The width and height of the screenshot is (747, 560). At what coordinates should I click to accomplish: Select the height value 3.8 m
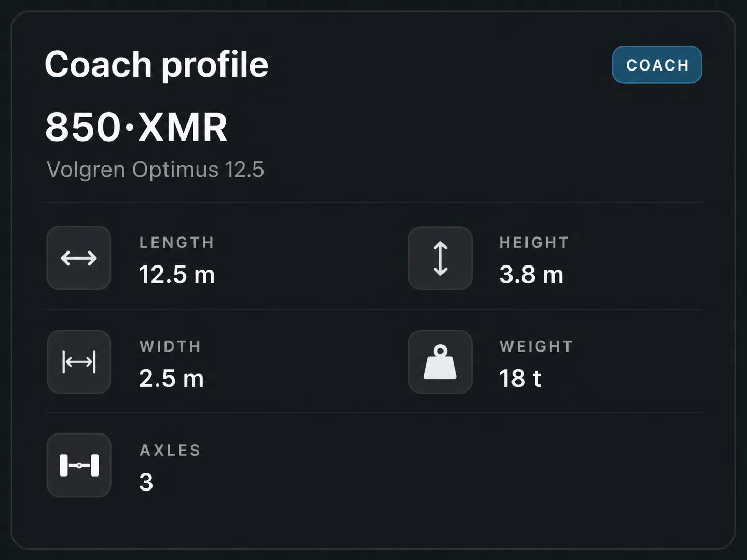531,274
